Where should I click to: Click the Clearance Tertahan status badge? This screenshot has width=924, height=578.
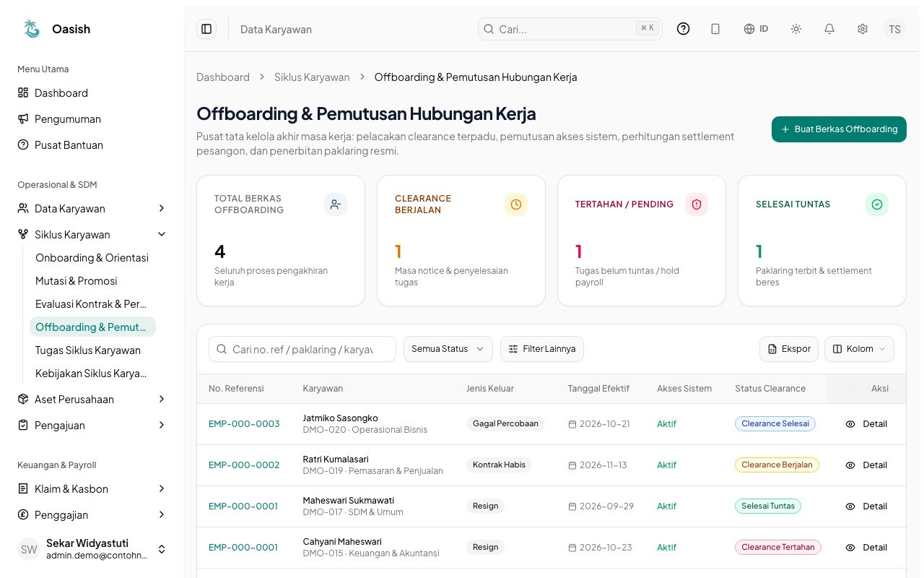click(778, 548)
